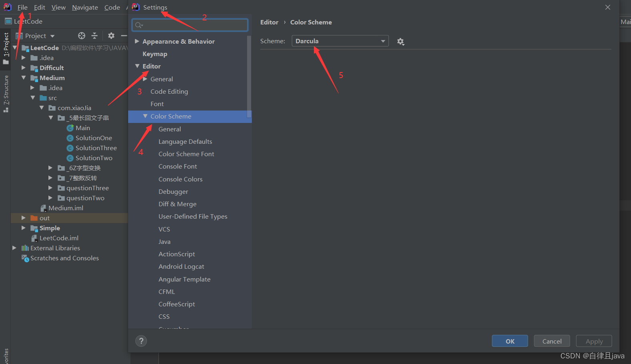
Task: Select VCS color settings
Action: [164, 229]
